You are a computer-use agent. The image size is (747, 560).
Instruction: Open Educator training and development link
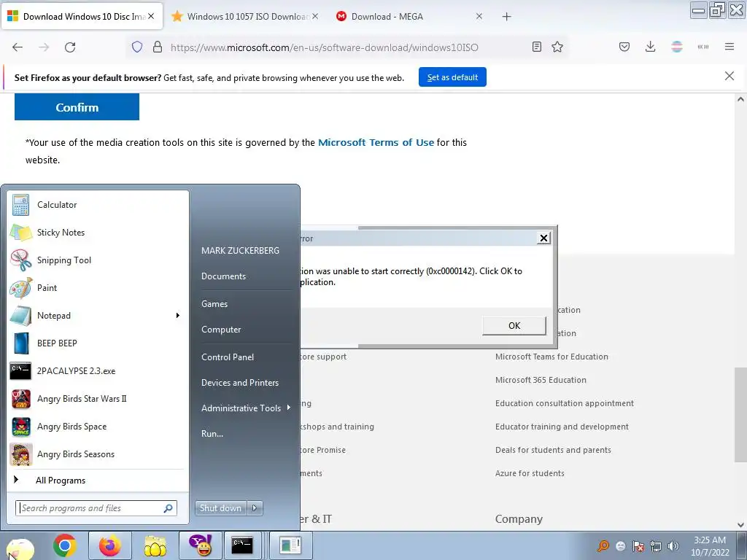click(562, 427)
